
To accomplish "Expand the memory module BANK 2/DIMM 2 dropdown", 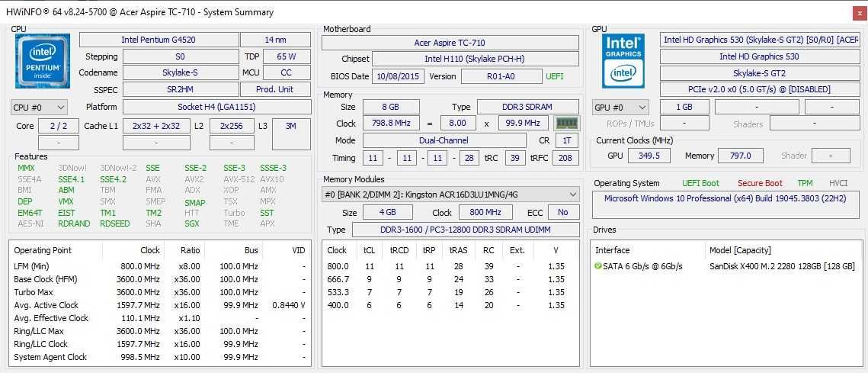I will point(450,195).
